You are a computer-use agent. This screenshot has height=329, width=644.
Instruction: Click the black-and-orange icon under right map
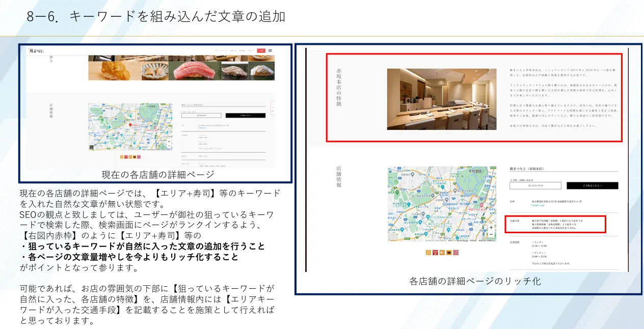(x=449, y=252)
